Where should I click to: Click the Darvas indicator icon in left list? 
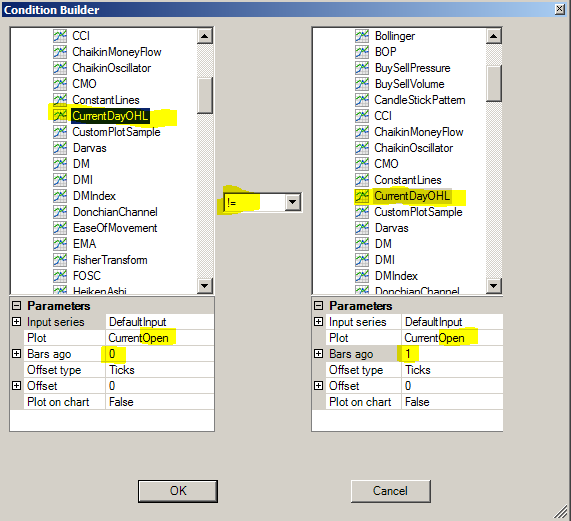click(x=60, y=148)
